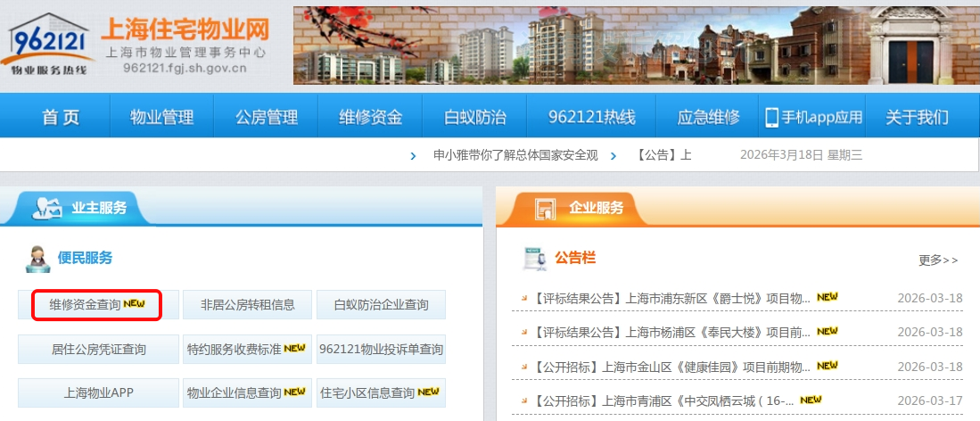The image size is (980, 421).
Task: Click the mobile phone app icon
Action: coord(771,117)
